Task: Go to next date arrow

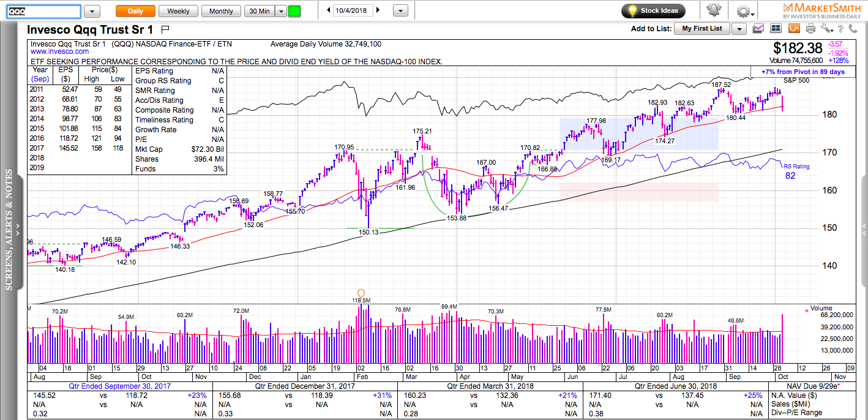Action: pyautogui.click(x=378, y=10)
